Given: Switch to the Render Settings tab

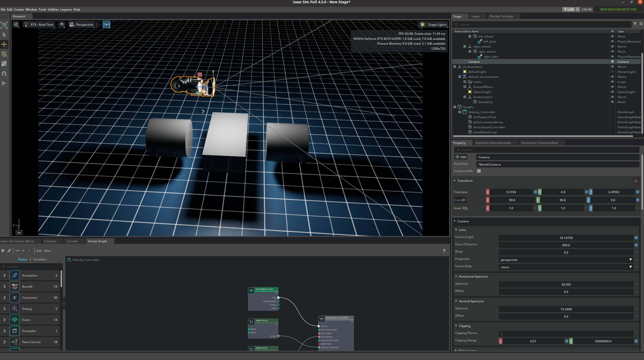Looking at the screenshot, I should [501, 16].
